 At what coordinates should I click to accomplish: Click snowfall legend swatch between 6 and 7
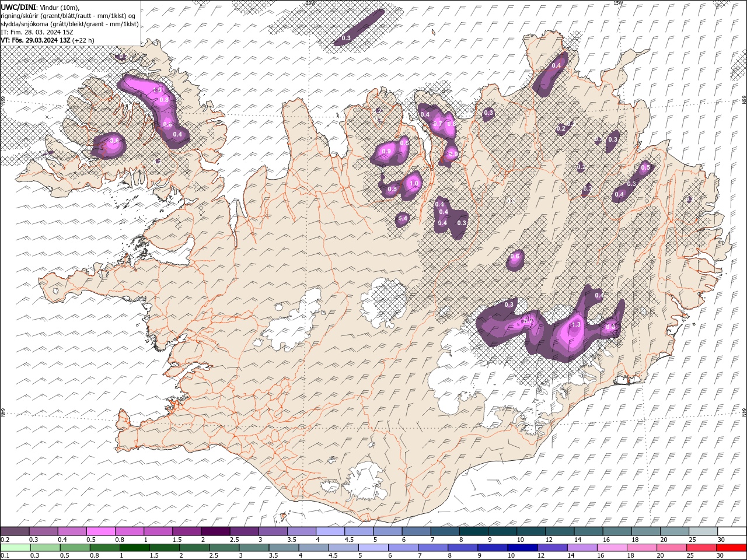click(416, 531)
